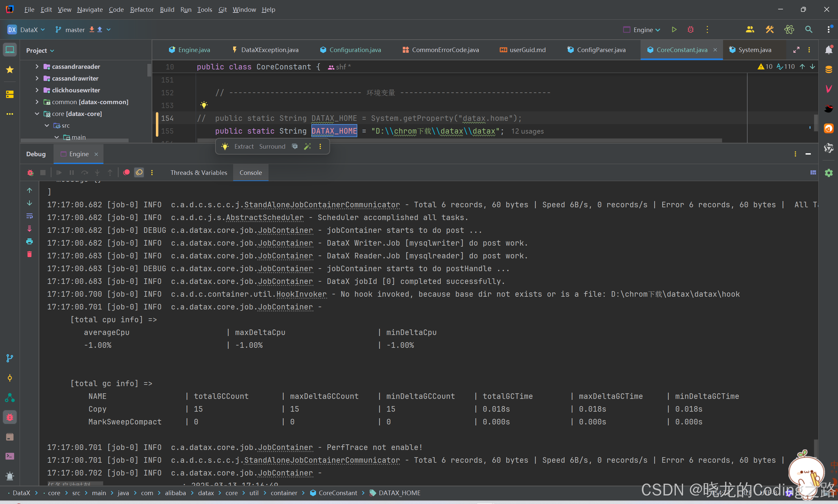Viewport: 838px width, 504px height.
Task: Click editor horizontal scrollbar
Action: [x=459, y=140]
